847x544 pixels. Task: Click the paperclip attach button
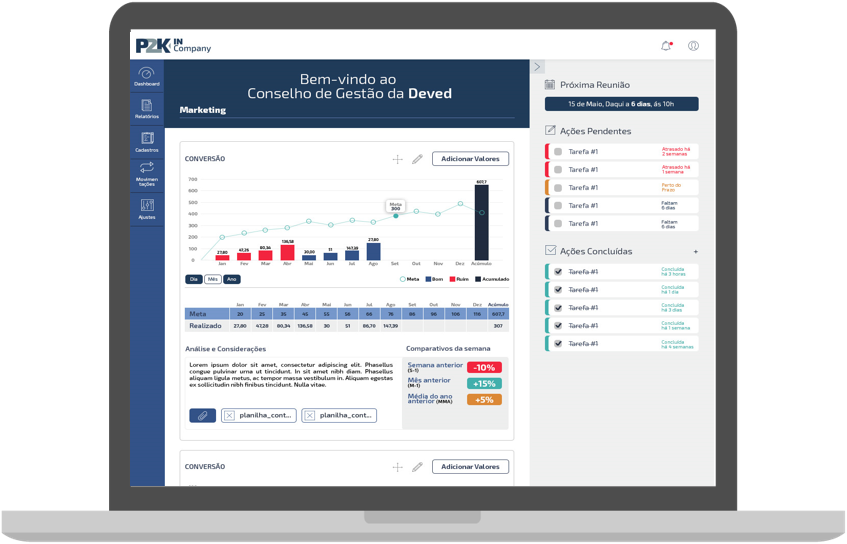point(203,415)
